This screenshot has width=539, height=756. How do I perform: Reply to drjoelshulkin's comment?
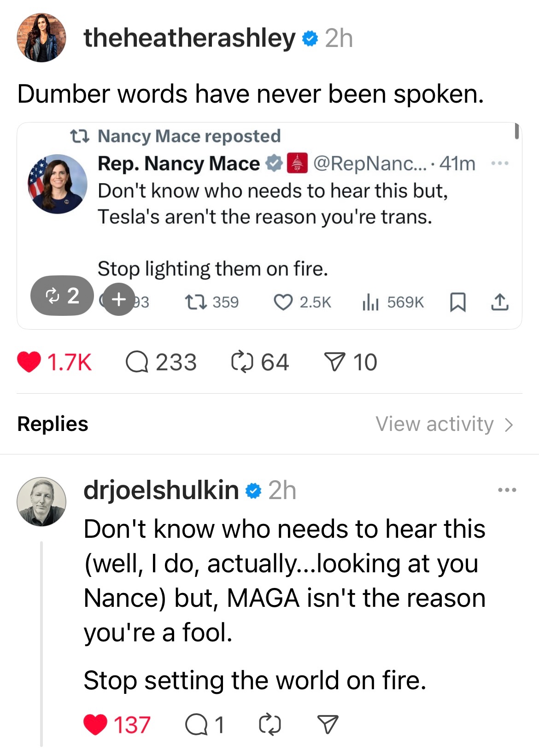point(197,724)
